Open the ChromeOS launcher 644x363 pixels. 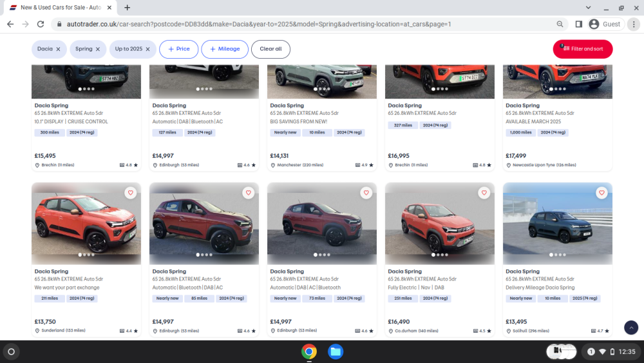coord(12,352)
